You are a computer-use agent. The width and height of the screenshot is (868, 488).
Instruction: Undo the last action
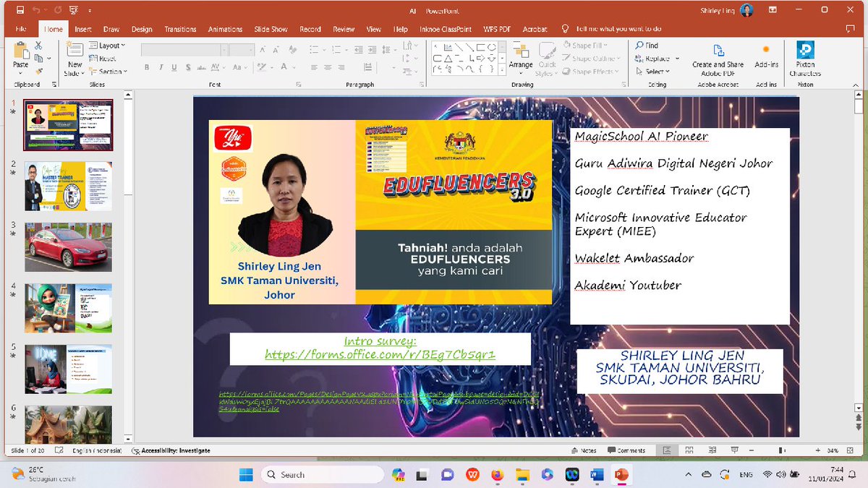pos(36,10)
